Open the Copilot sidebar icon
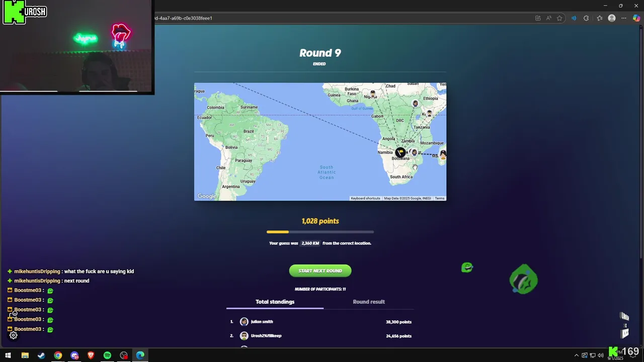 pyautogui.click(x=636, y=18)
